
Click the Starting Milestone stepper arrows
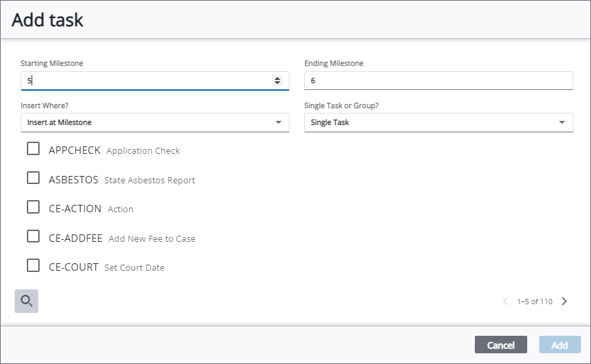pos(277,81)
